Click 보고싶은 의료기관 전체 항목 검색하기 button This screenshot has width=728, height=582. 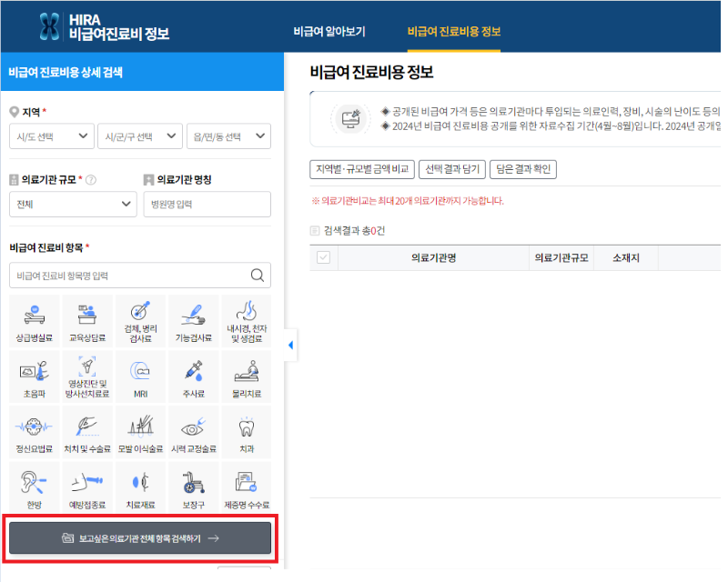(x=139, y=537)
